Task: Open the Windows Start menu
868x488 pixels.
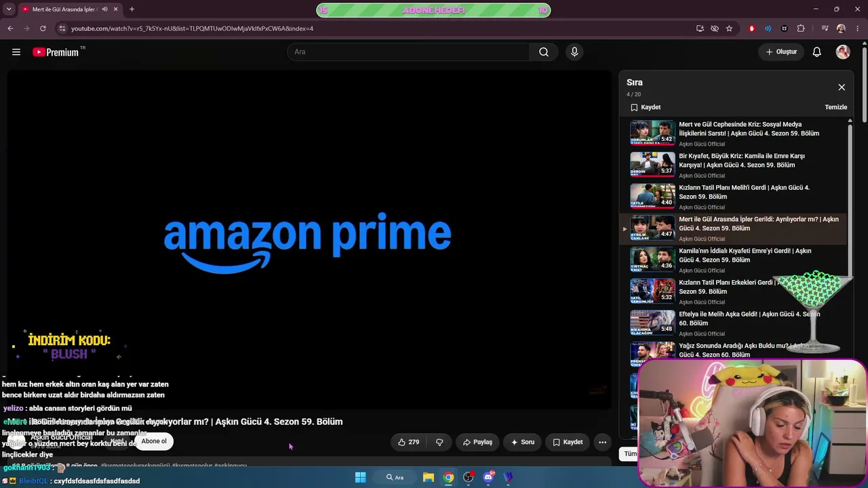Action: [360, 477]
